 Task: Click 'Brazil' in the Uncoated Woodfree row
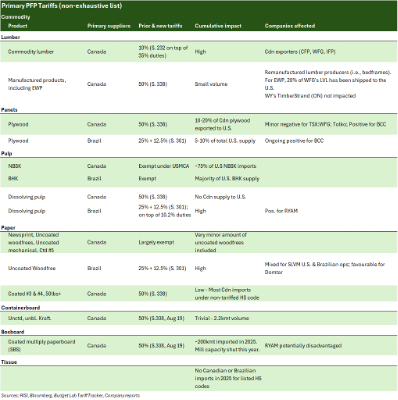94,268
